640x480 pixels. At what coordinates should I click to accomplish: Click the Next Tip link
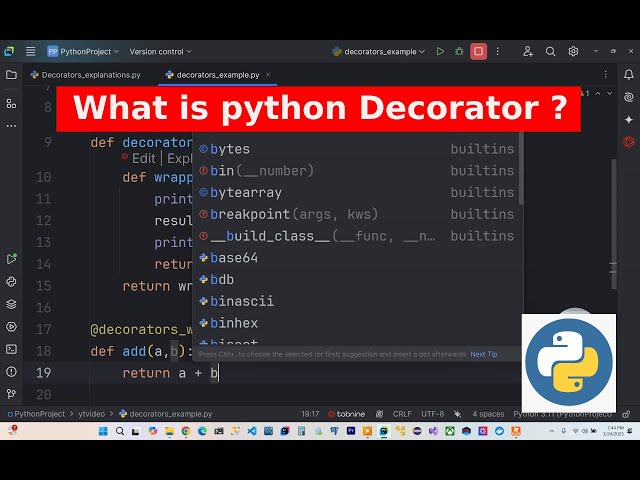pos(484,354)
